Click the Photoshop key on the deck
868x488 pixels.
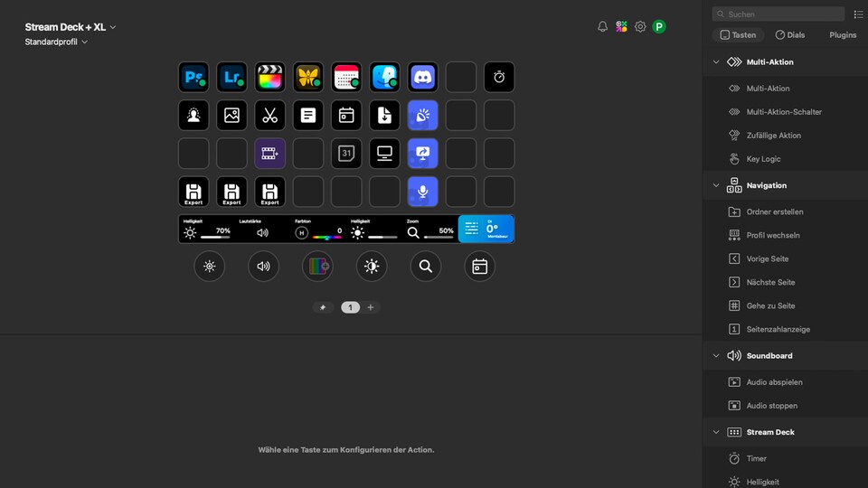193,77
